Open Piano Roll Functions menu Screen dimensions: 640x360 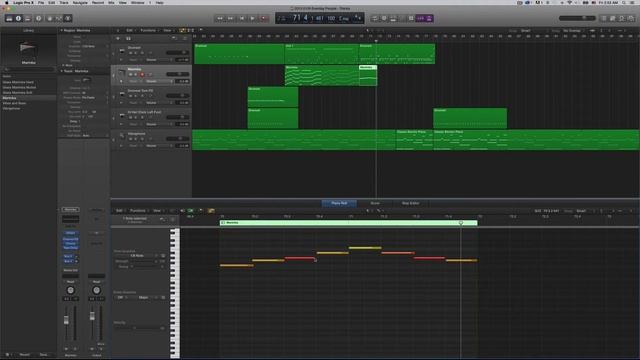coord(138,211)
